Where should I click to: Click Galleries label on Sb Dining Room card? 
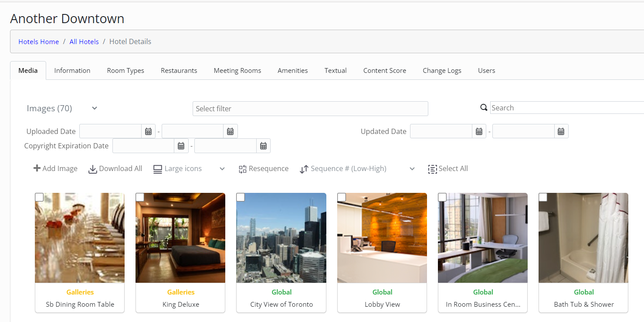(80, 292)
